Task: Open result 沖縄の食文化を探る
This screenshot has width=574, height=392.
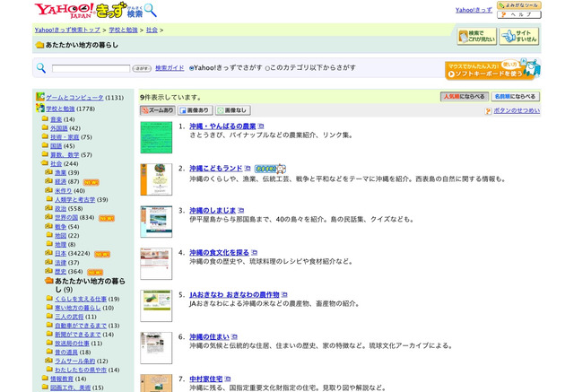Action: click(219, 253)
